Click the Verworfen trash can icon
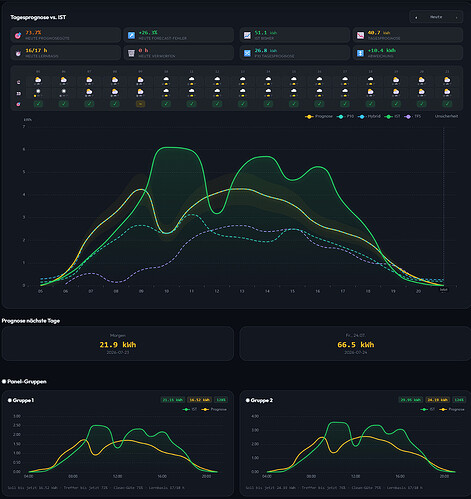 coord(131,53)
